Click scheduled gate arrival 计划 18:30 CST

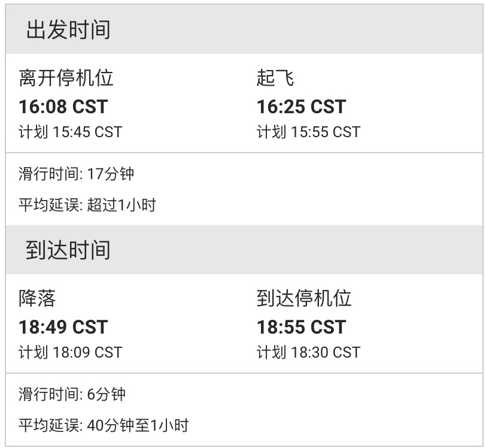[x=308, y=352]
